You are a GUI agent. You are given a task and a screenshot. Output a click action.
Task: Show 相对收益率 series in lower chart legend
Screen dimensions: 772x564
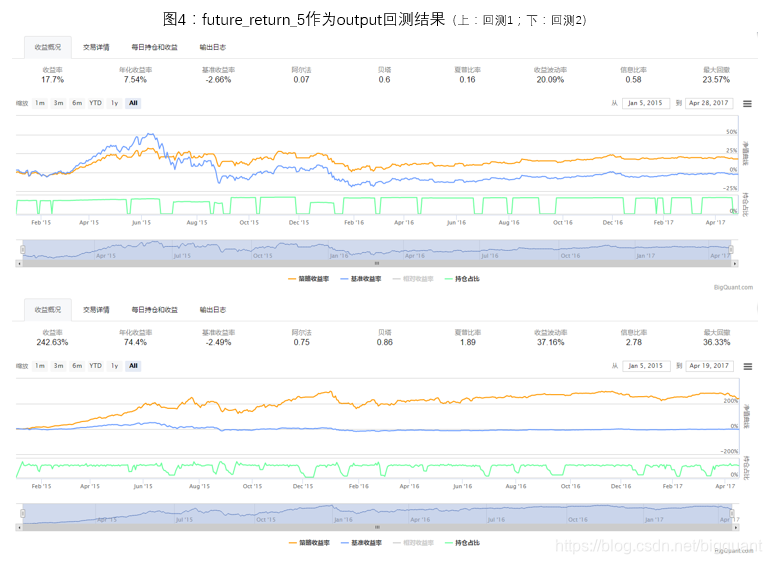414,543
